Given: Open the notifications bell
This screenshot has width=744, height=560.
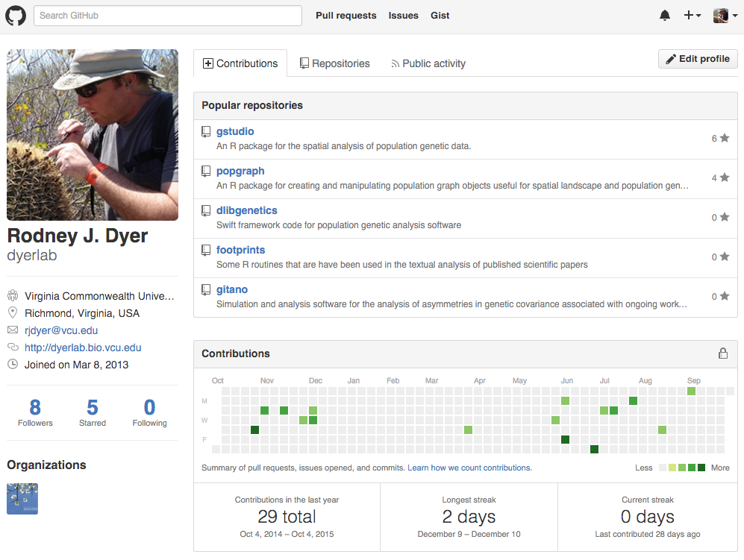Looking at the screenshot, I should [665, 16].
